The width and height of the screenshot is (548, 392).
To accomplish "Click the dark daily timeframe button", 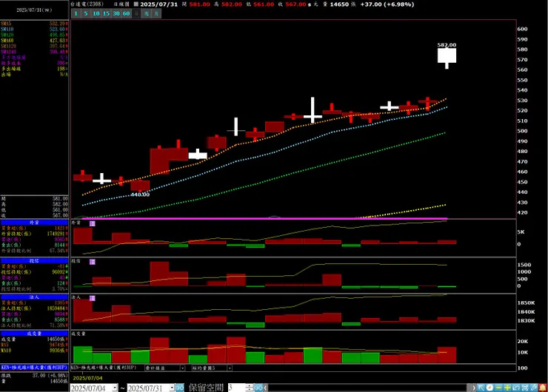I will point(136,13).
